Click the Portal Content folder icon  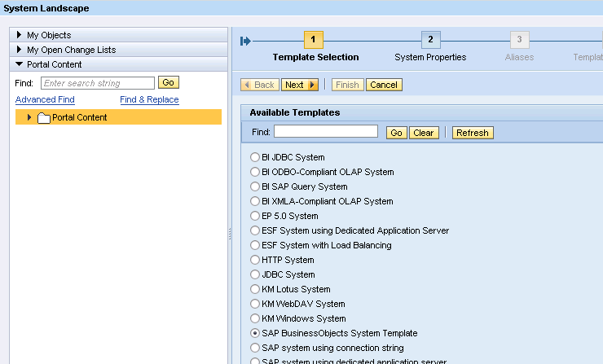[x=44, y=118]
